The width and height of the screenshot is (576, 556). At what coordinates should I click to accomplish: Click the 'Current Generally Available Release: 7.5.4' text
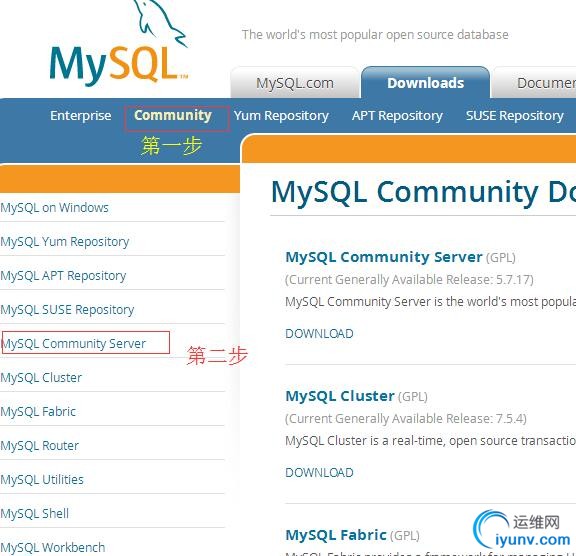point(406,419)
